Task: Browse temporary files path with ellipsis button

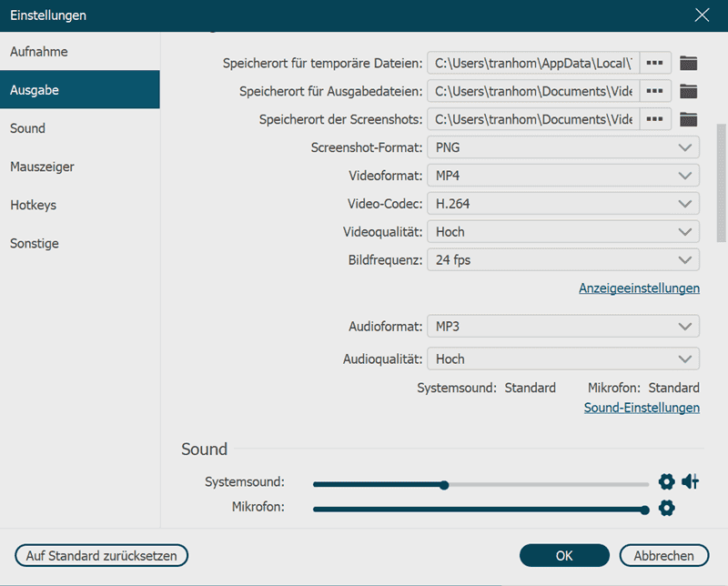Action: click(x=655, y=64)
